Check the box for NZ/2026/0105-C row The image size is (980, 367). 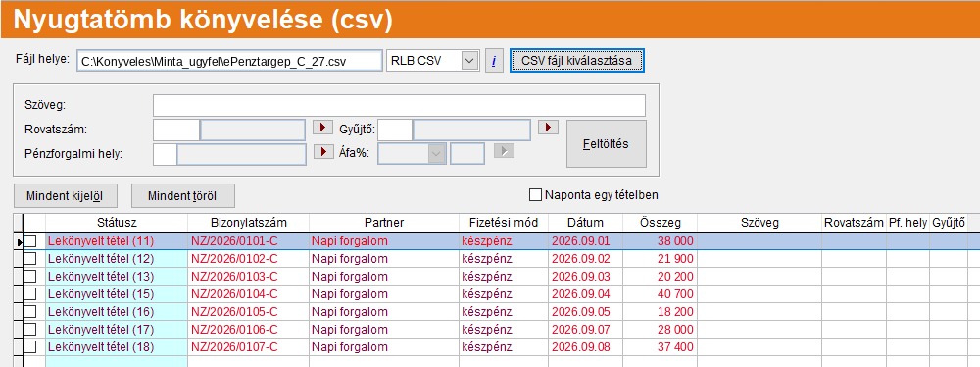tap(30, 311)
